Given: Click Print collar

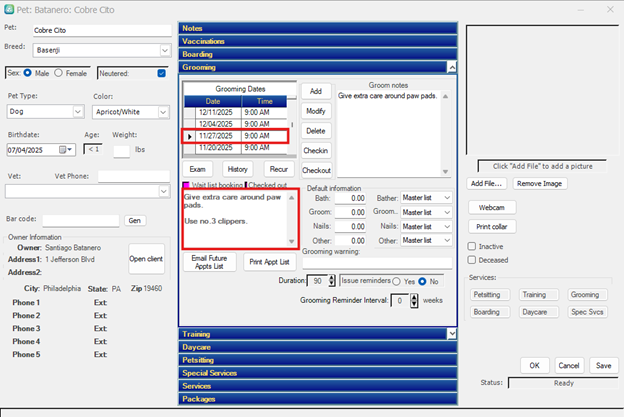Looking at the screenshot, I should pyautogui.click(x=492, y=226).
